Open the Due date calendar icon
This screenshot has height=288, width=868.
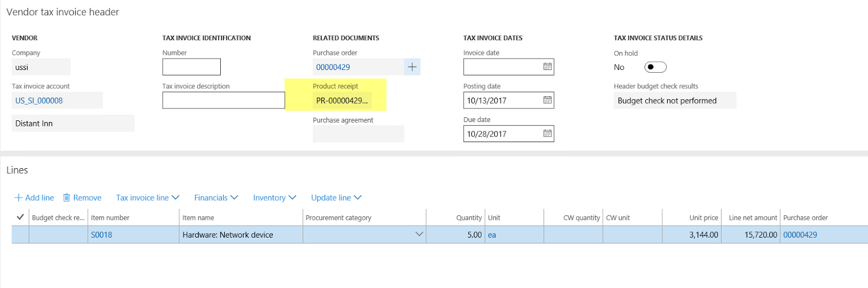pos(547,133)
